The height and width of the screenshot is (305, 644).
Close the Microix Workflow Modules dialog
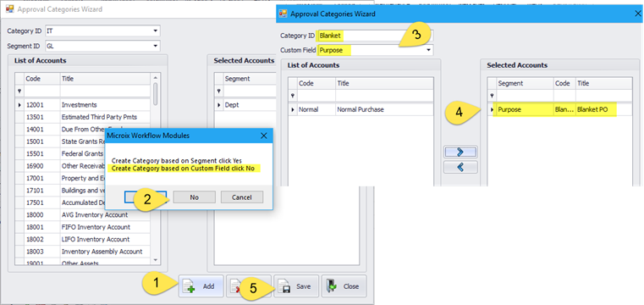264,136
